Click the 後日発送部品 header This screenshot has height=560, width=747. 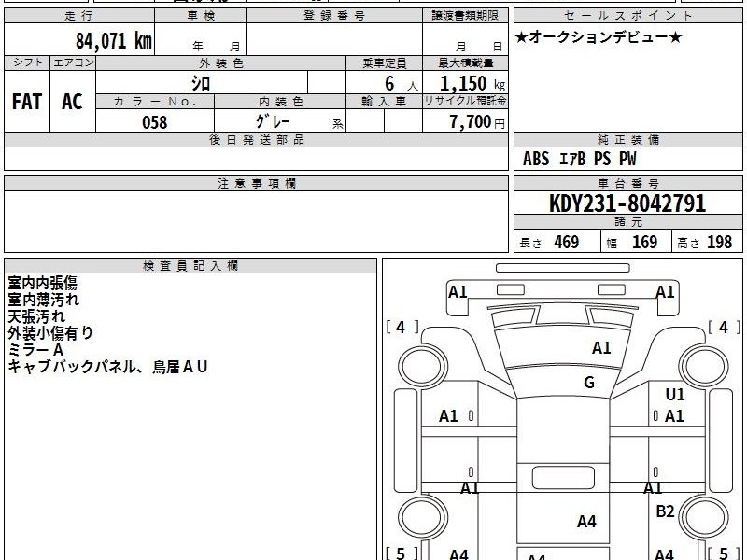[256, 139]
